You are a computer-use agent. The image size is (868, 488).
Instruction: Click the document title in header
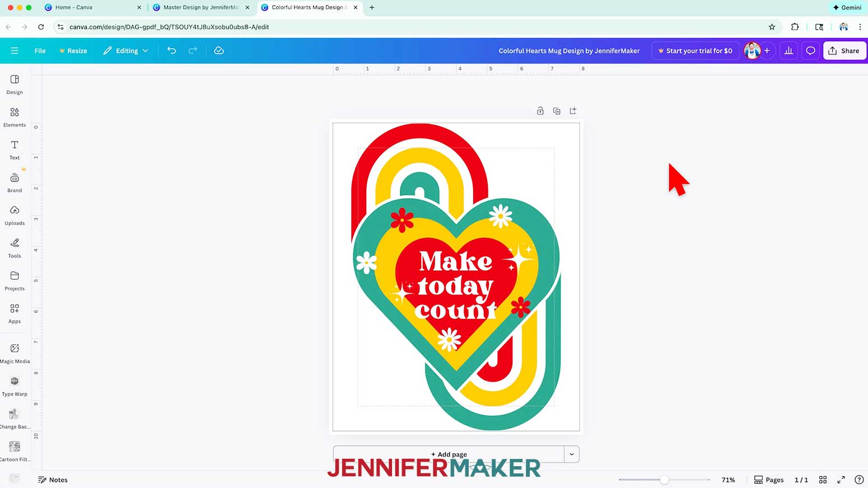pos(569,50)
